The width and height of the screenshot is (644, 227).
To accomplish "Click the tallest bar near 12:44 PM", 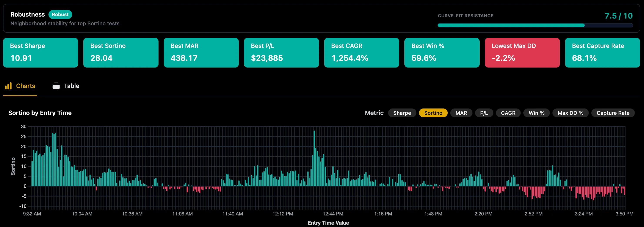I will coord(314,158).
